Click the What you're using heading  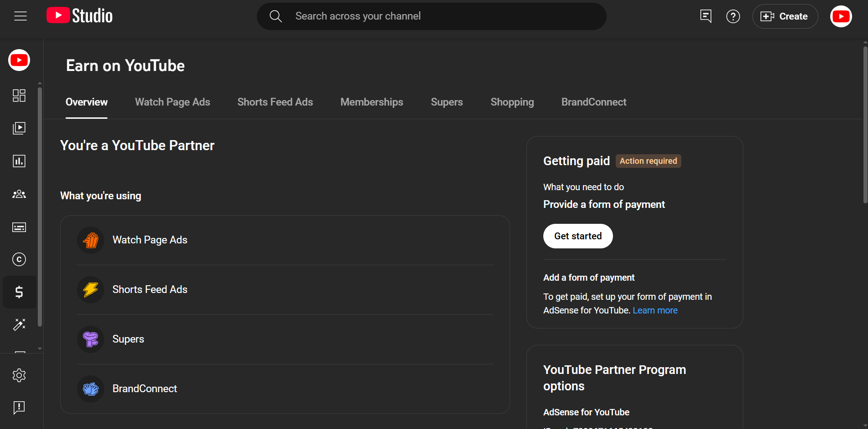[x=101, y=196]
